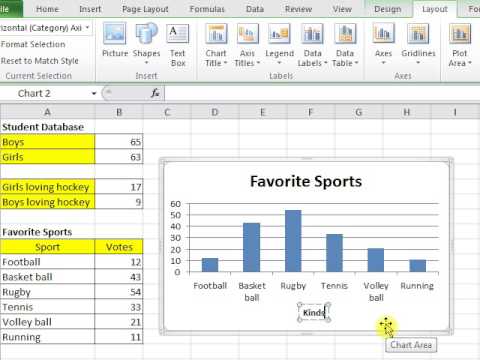Select the Rugby cell in table

click(x=47, y=292)
